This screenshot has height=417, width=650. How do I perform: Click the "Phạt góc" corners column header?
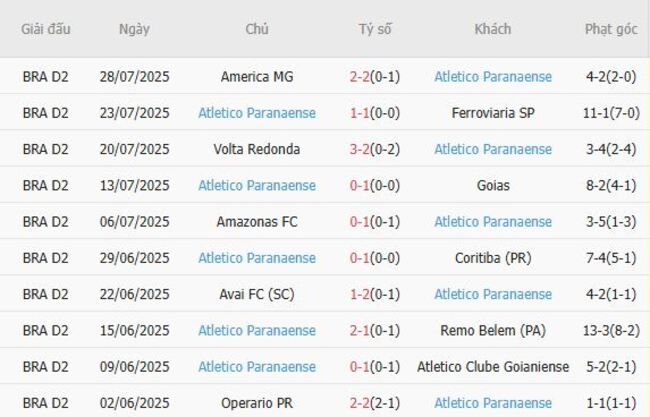coord(611,29)
